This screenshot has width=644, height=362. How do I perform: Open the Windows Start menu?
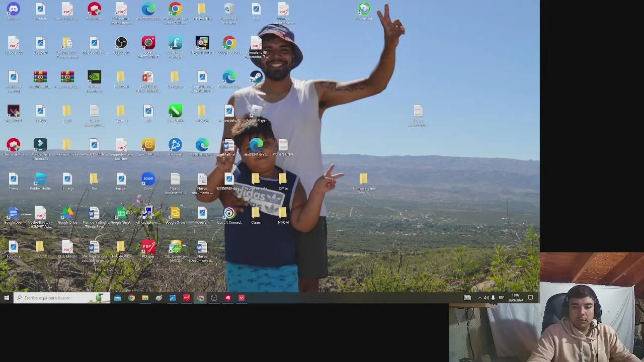7,298
